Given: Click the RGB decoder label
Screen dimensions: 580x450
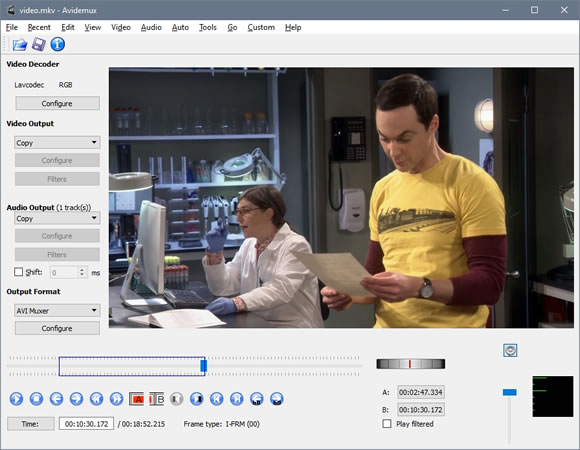Looking at the screenshot, I should [65, 85].
